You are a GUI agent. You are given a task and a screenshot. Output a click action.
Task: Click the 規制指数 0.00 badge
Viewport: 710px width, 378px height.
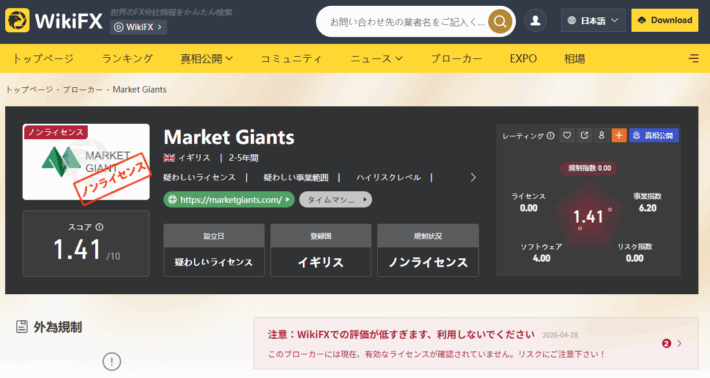coord(589,168)
